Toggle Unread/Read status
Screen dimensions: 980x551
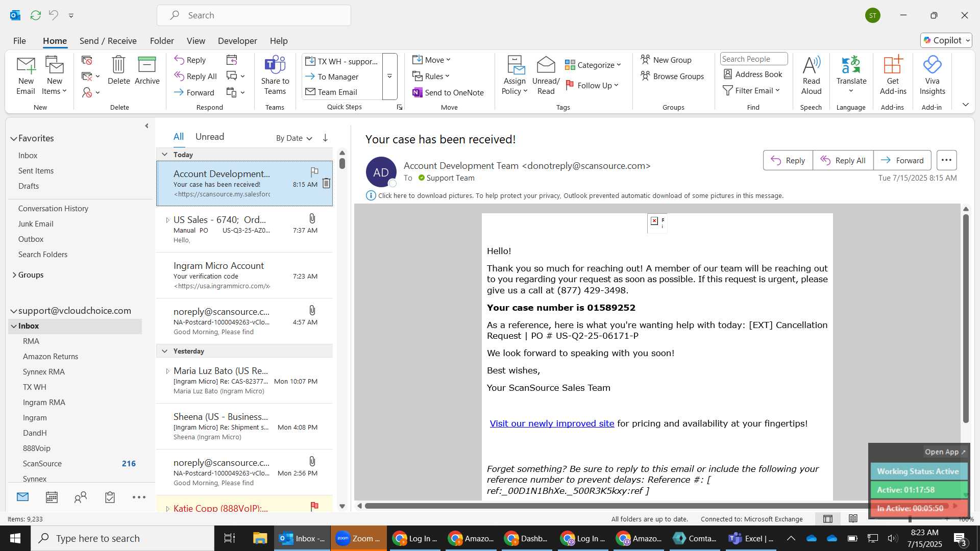coord(546,76)
